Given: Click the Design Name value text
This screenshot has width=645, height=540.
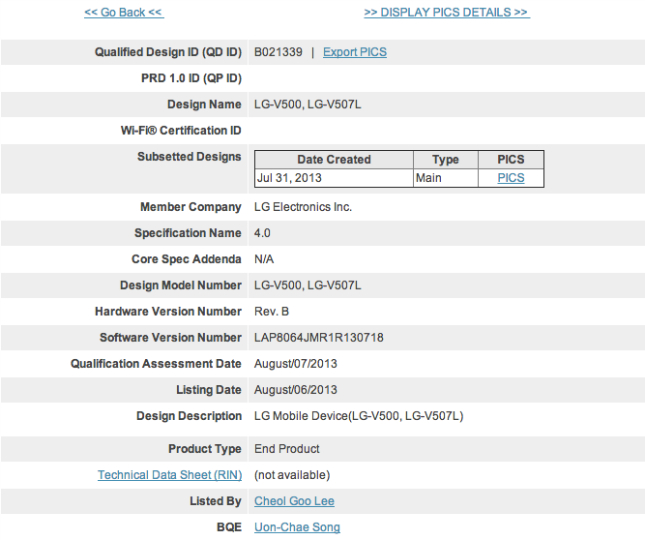Looking at the screenshot, I should (307, 104).
